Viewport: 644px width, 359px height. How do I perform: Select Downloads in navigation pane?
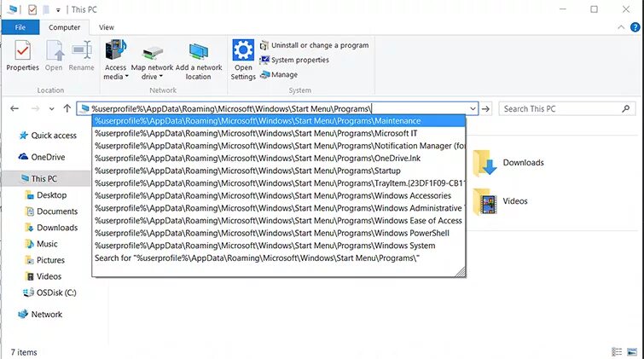tap(51, 228)
